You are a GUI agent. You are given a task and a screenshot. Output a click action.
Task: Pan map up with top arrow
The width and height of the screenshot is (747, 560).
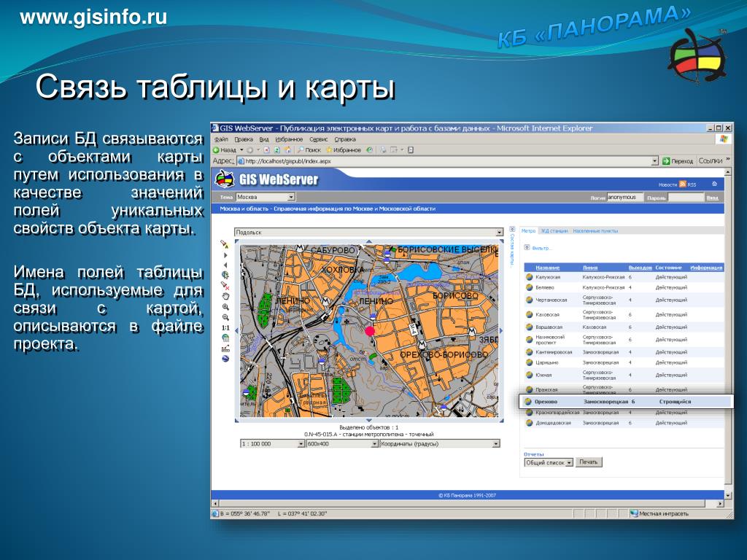click(x=368, y=242)
